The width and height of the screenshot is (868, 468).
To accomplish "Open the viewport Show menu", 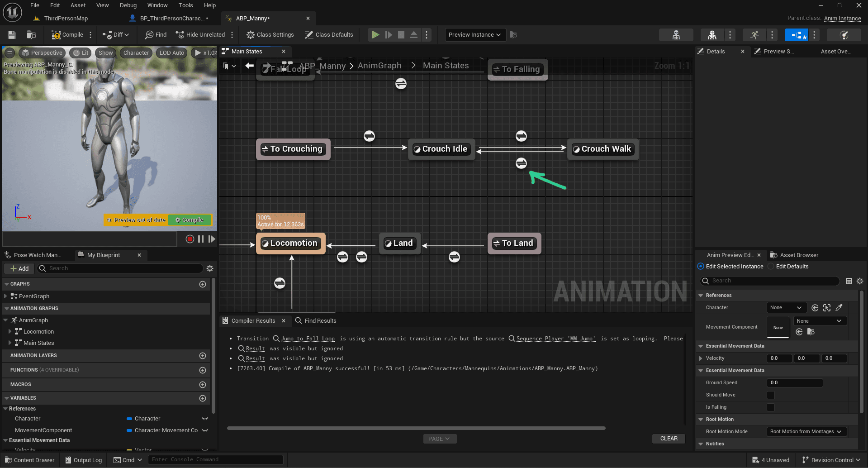I will pos(106,53).
